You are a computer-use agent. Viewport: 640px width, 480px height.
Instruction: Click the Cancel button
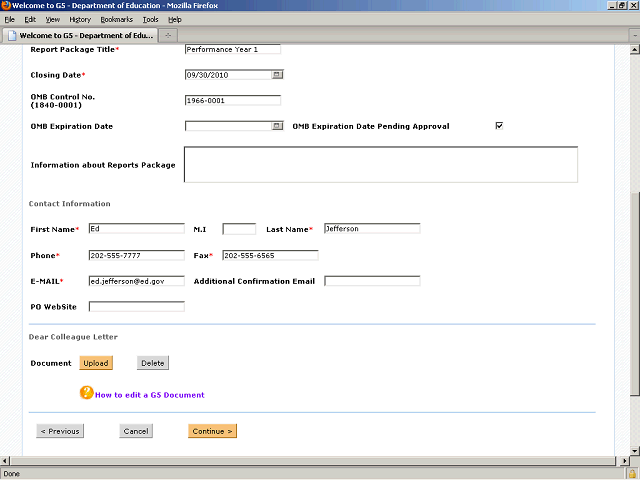click(136, 431)
